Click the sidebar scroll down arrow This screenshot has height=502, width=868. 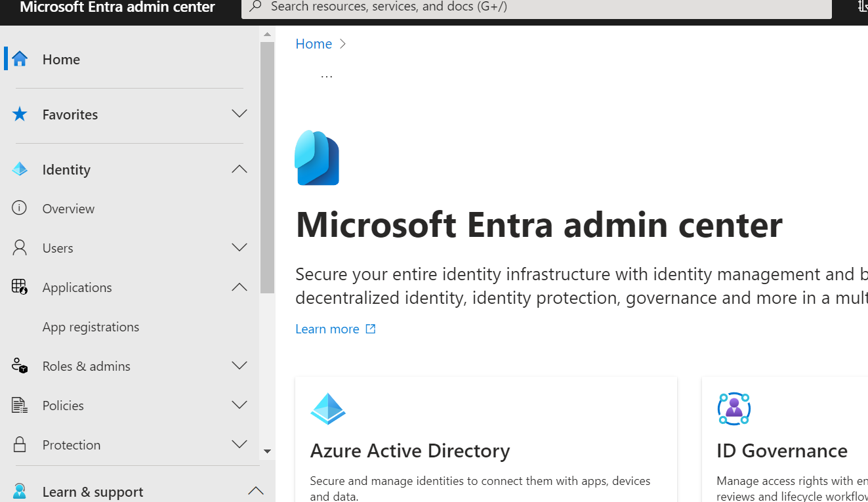(x=267, y=451)
